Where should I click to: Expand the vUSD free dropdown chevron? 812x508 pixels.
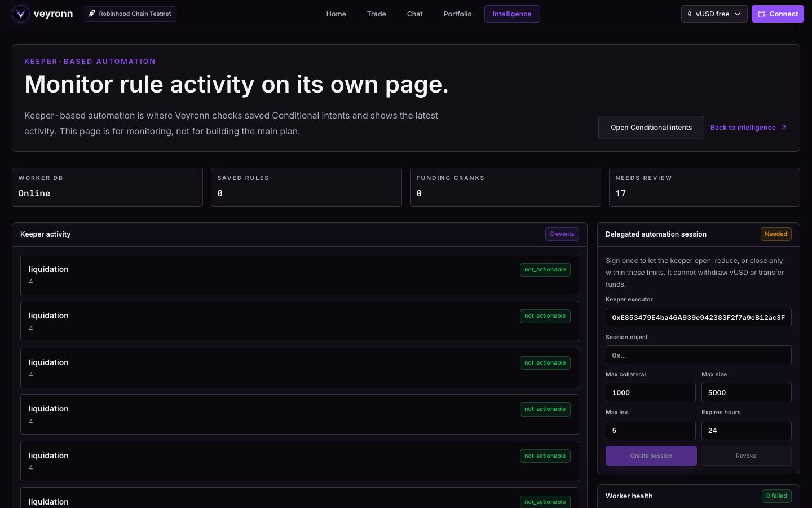click(x=738, y=14)
